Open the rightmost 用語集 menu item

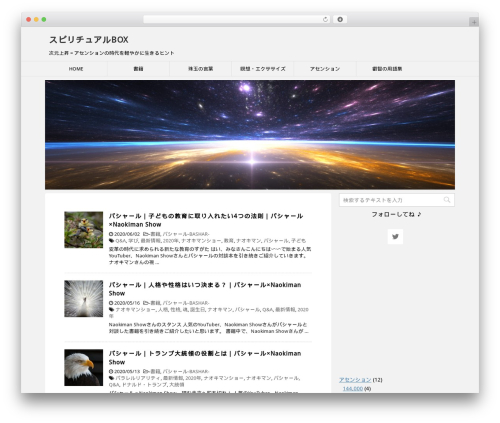tap(387, 69)
